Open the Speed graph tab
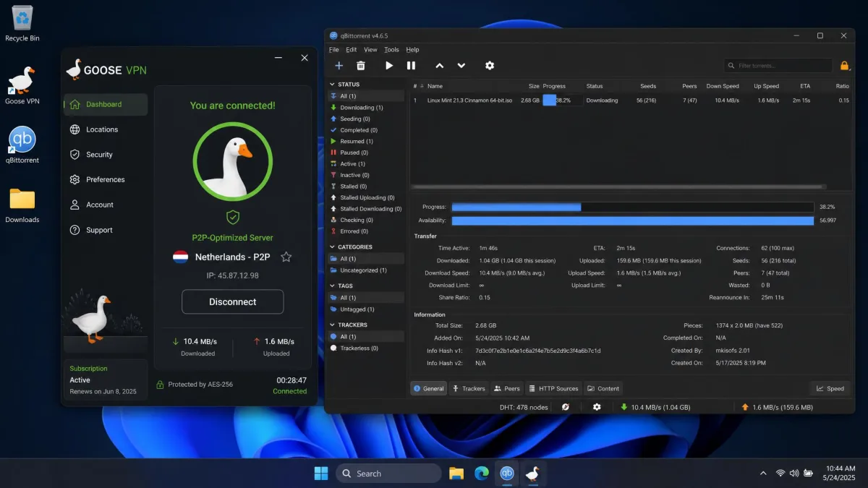Image resolution: width=868 pixels, height=488 pixels. 830,388
